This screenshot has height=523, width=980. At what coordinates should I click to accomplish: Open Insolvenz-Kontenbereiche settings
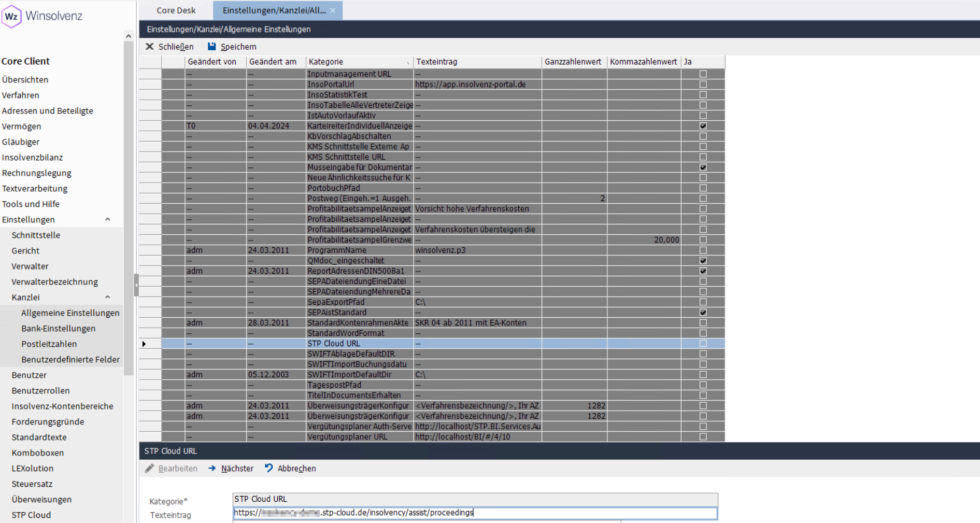(x=62, y=406)
